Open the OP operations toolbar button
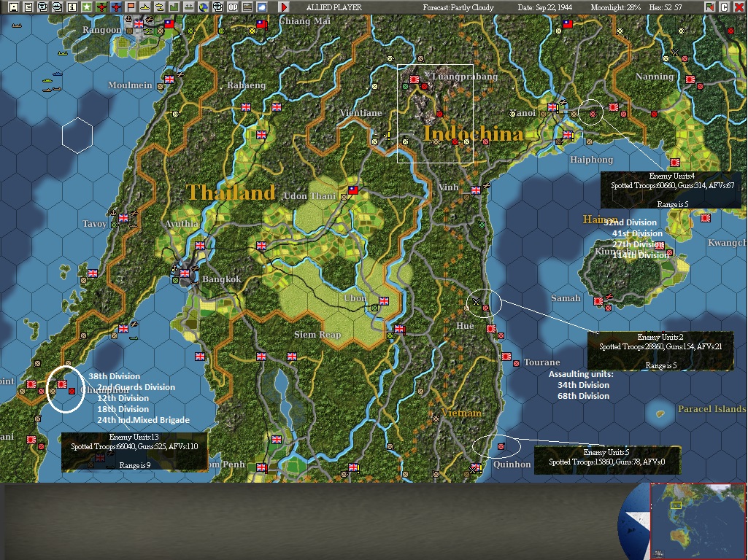This screenshot has height=560, width=748. (232, 7)
